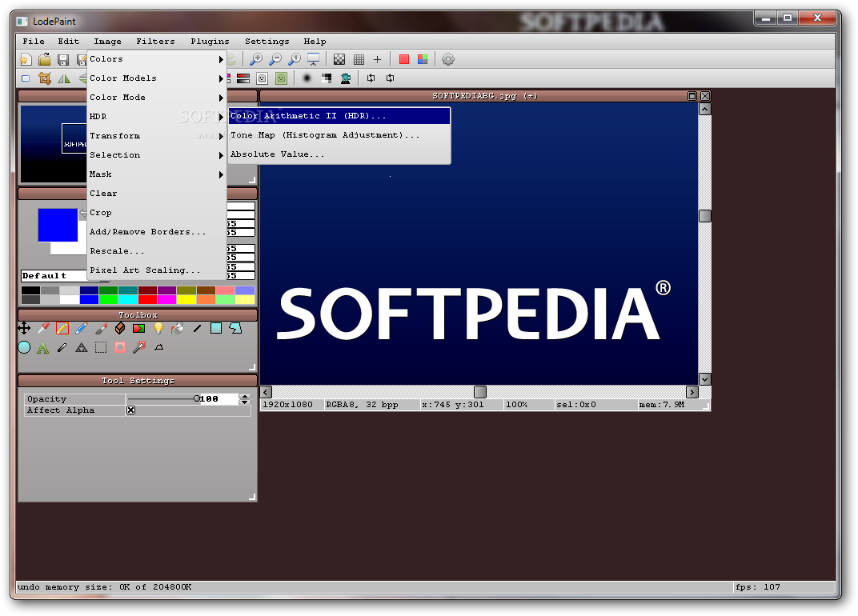Choose Color Arithmetic II (HDR)
The height and width of the screenshot is (616, 858).
pyautogui.click(x=339, y=116)
